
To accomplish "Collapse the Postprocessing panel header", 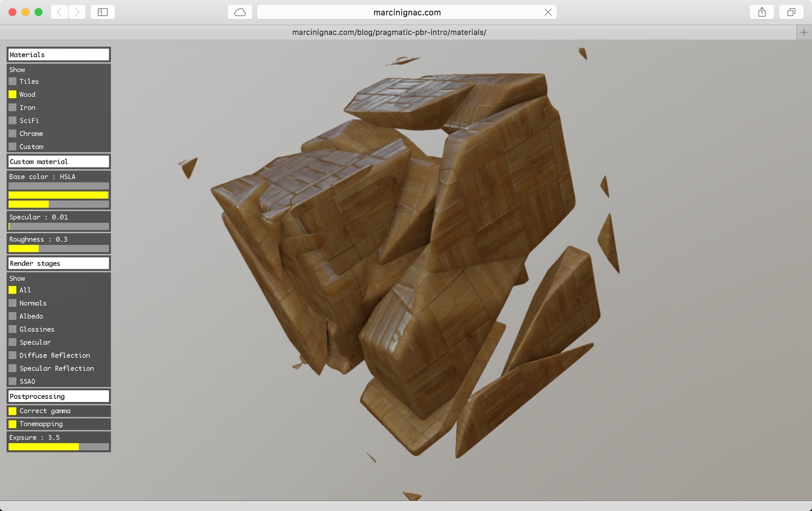I will coord(59,396).
